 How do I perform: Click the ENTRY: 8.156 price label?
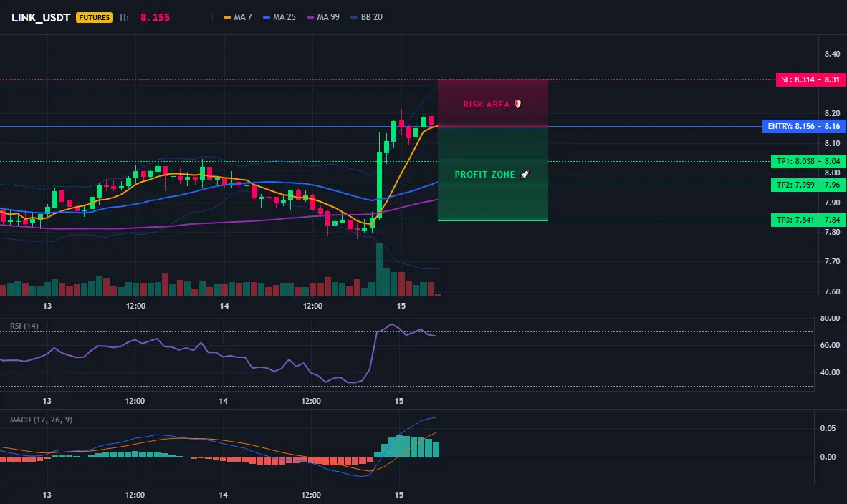coord(790,126)
